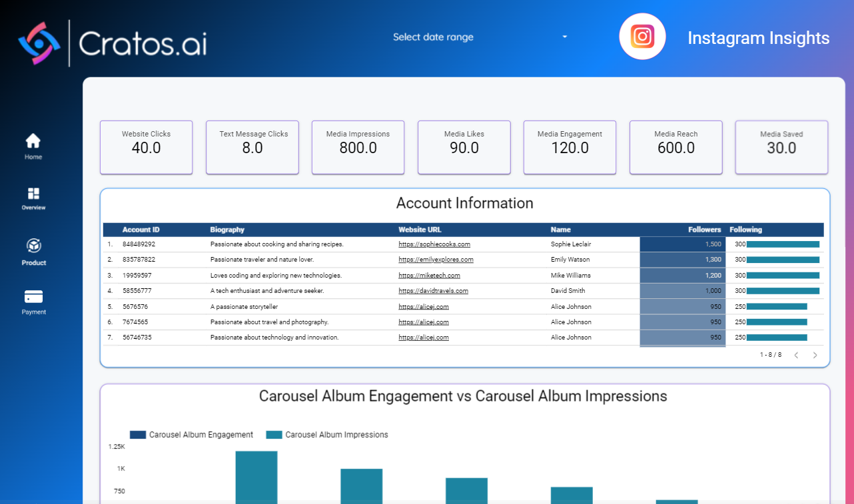Select the technology and innovation biography
854x504 pixels.
point(274,338)
